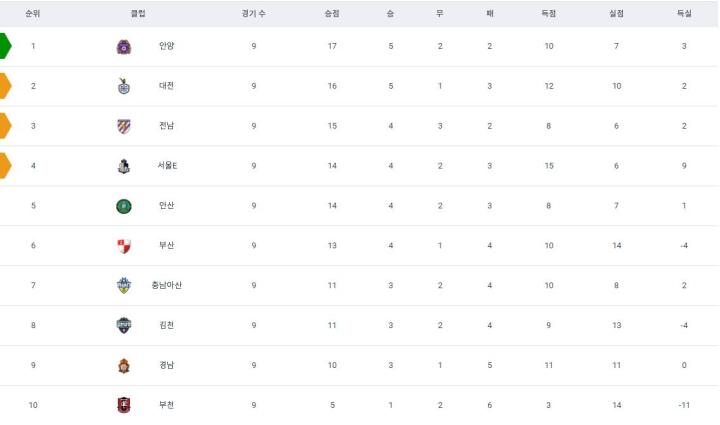The image size is (720, 425).
Task: Click the green first-place rank marker
Action: pos(6,46)
